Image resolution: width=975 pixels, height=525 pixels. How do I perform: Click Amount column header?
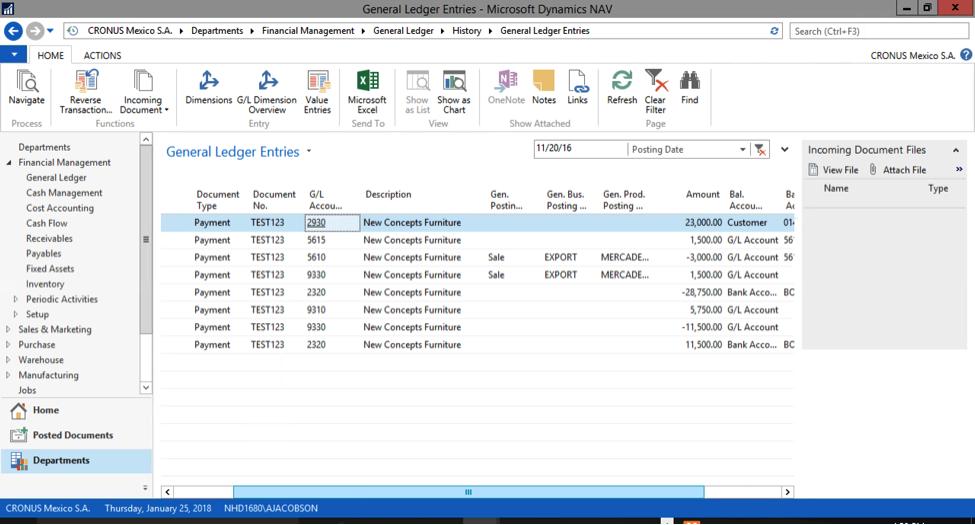(703, 194)
